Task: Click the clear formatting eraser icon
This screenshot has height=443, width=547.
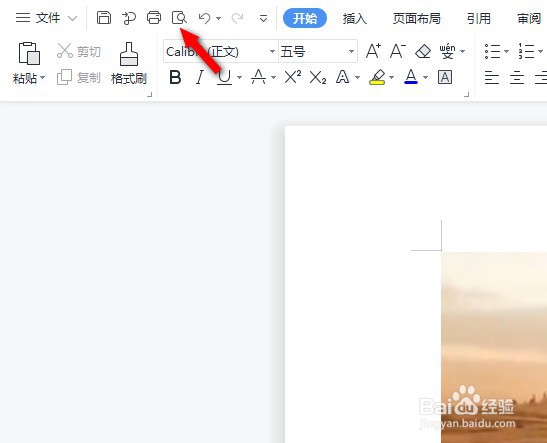Action: [423, 51]
